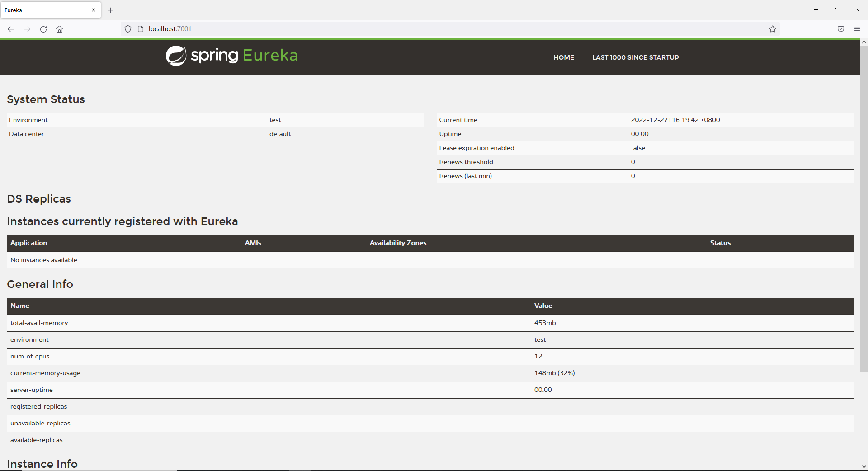The height and width of the screenshot is (471, 868).
Task: Select the num-of-cpus row name
Action: (30, 356)
